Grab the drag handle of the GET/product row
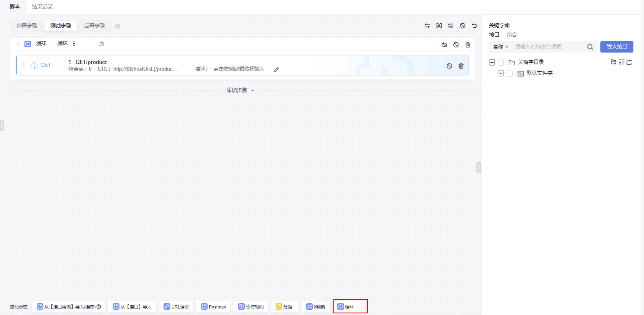The height and width of the screenshot is (315, 644). coord(24,65)
